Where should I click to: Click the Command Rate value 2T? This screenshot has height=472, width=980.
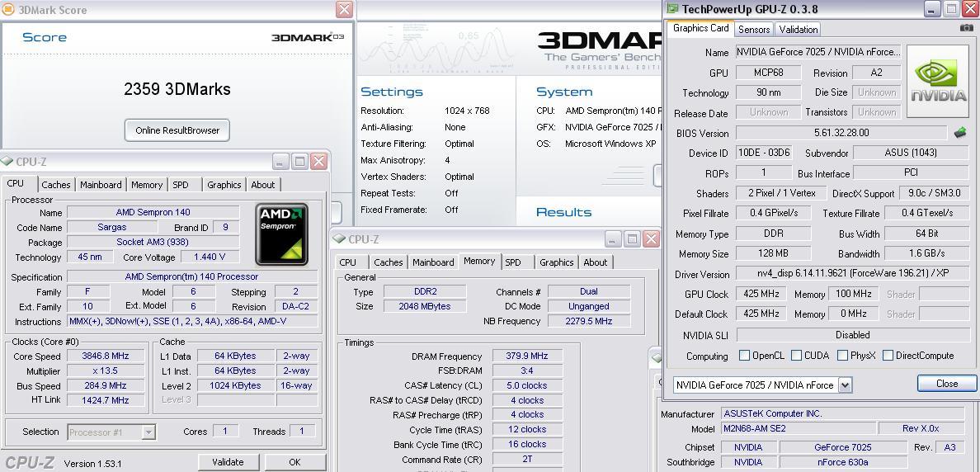(x=527, y=459)
